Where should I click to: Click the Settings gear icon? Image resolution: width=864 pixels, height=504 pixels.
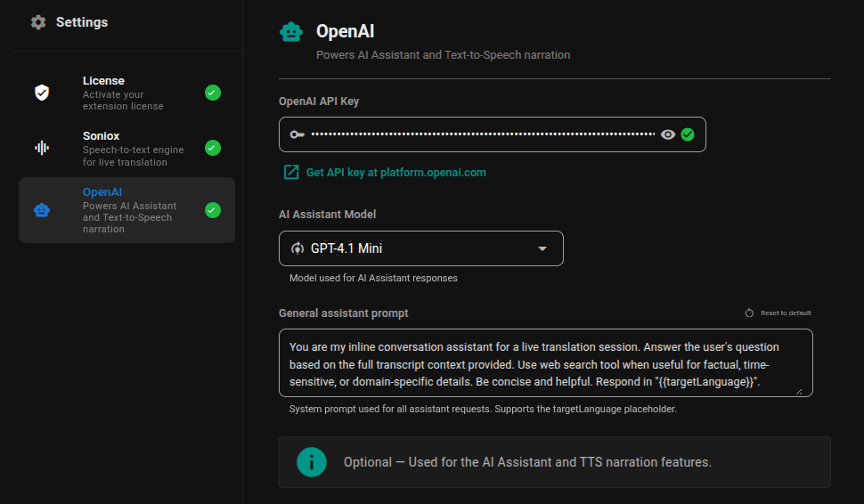(38, 22)
